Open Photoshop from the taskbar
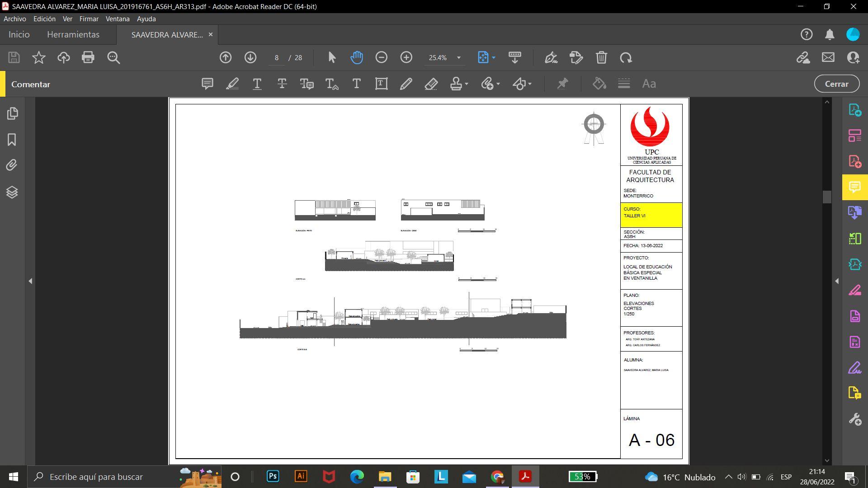Viewport: 868px width, 488px height. pyautogui.click(x=273, y=477)
